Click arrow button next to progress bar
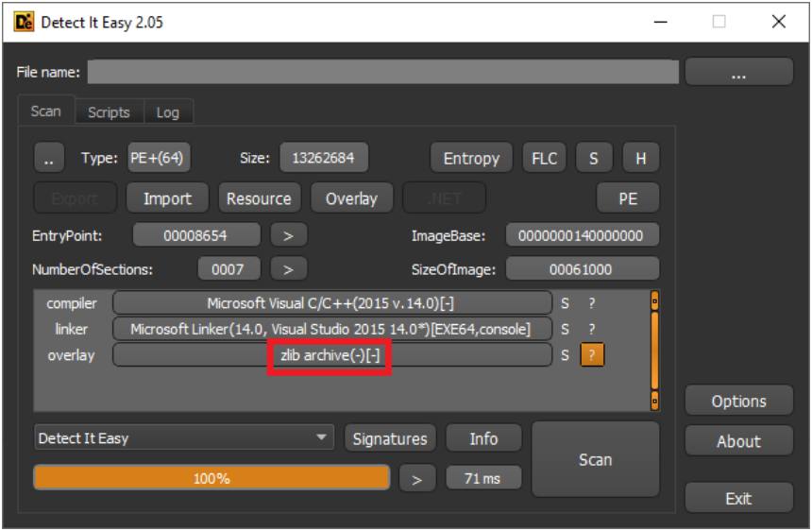The image size is (812, 531). point(417,479)
